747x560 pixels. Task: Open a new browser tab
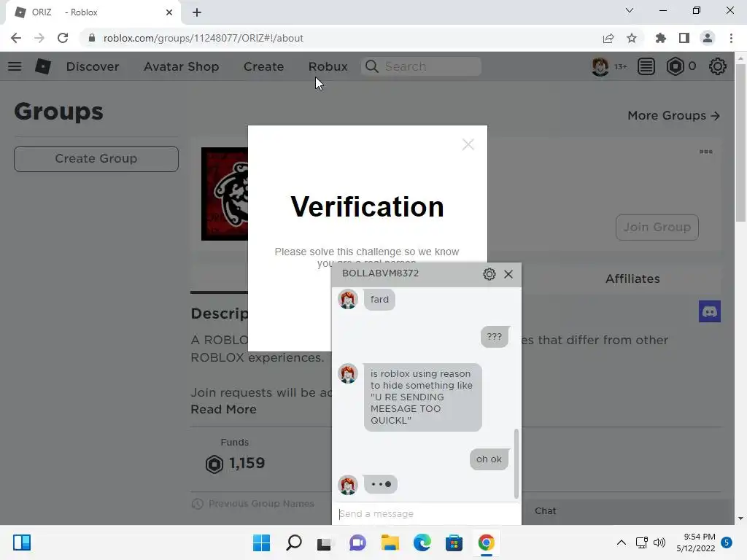[197, 12]
